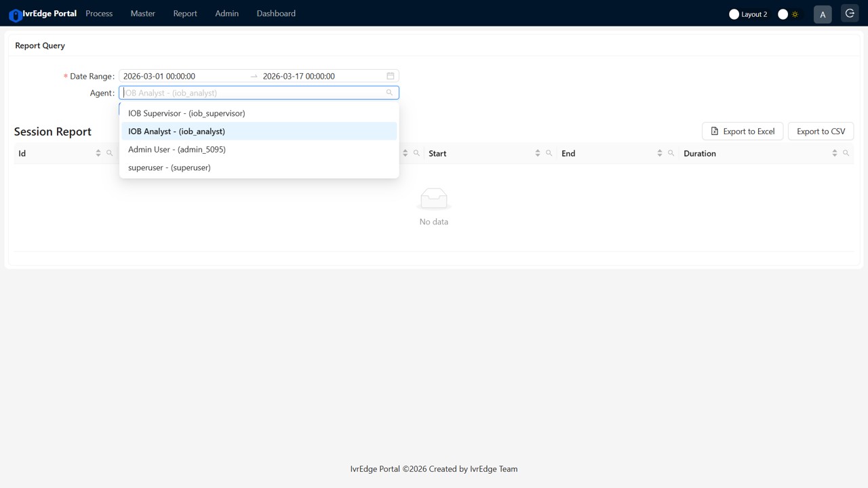The width and height of the screenshot is (868, 488).
Task: Click the IvrEdge Portal logo icon
Action: [15, 14]
